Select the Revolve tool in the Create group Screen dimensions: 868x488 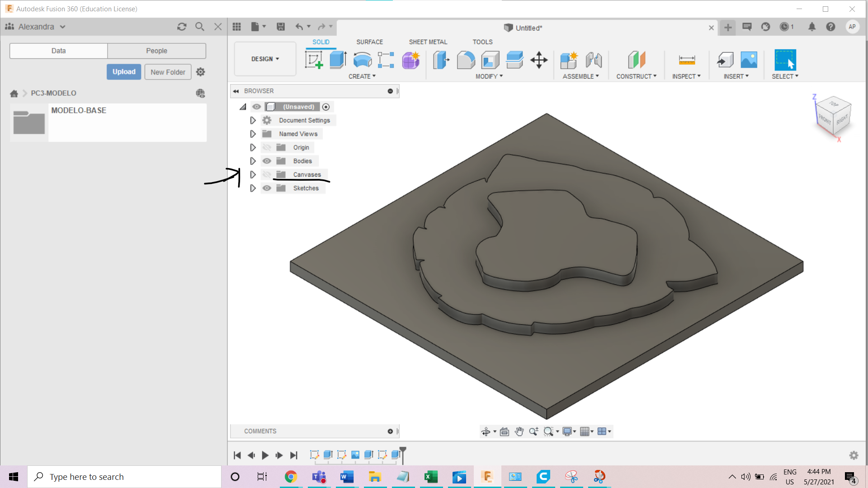pos(362,60)
